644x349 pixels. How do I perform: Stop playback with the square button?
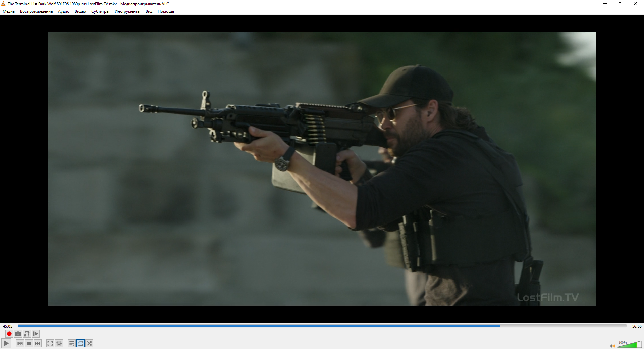click(29, 343)
